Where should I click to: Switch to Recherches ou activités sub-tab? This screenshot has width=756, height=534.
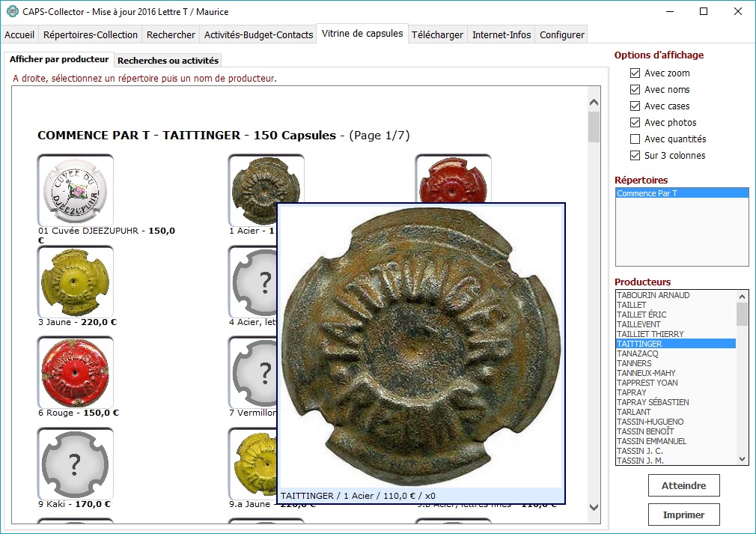168,61
